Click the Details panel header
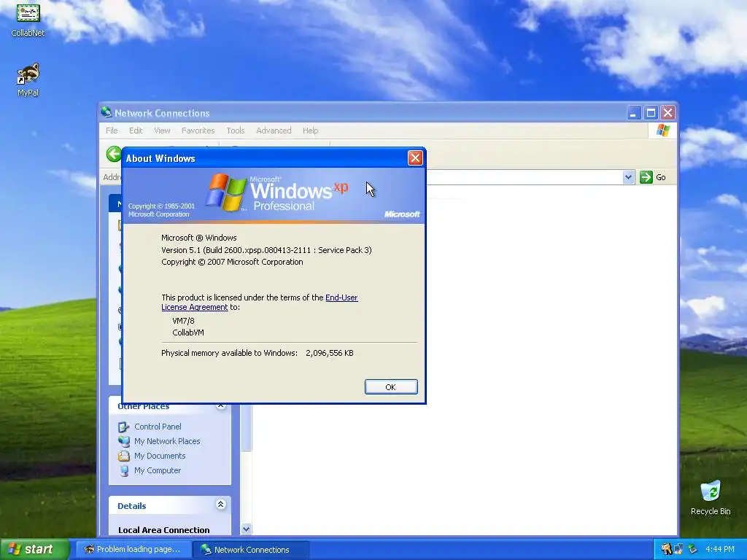The image size is (747, 560). tap(170, 505)
